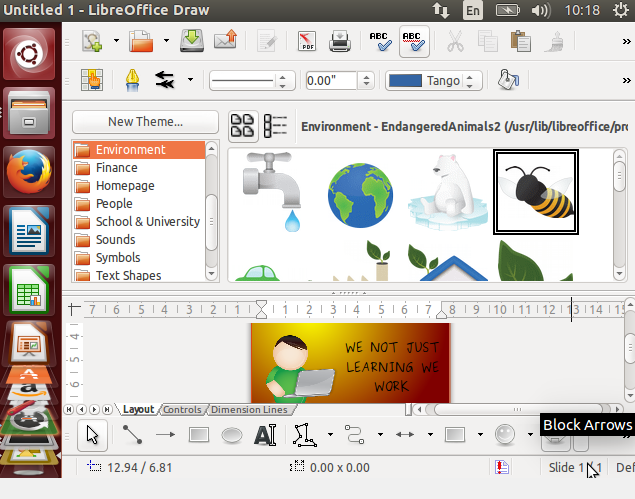Increase line width with the up stepper
The width and height of the screenshot is (635, 499).
[x=366, y=76]
